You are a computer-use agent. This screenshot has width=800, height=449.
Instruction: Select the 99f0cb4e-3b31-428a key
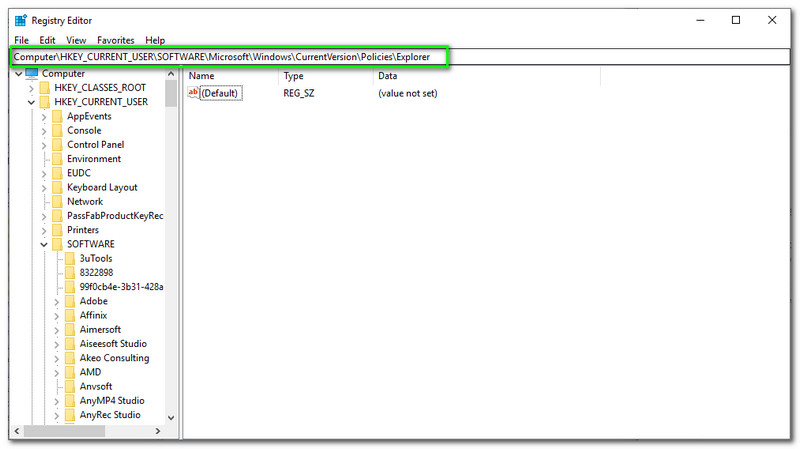[x=121, y=287]
